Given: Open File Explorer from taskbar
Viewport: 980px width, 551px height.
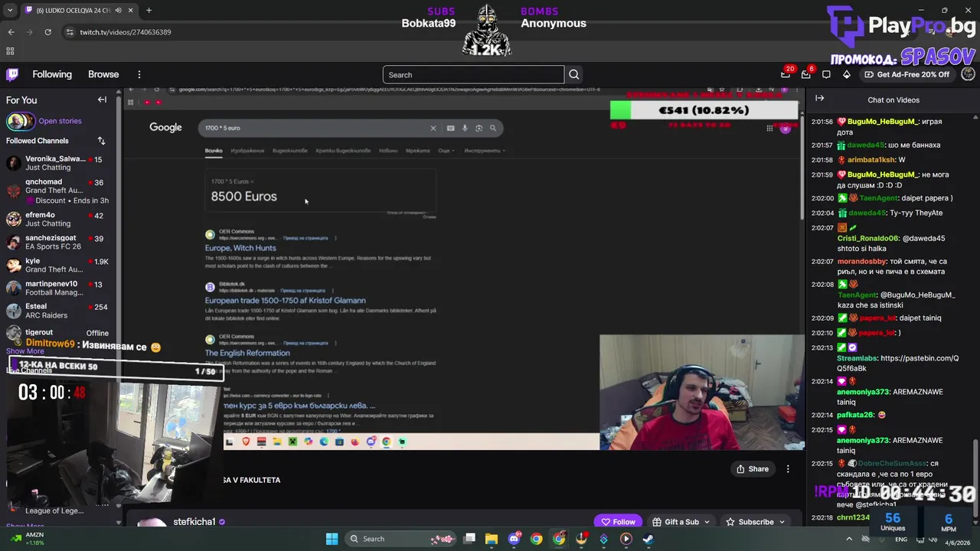Looking at the screenshot, I should tap(492, 539).
